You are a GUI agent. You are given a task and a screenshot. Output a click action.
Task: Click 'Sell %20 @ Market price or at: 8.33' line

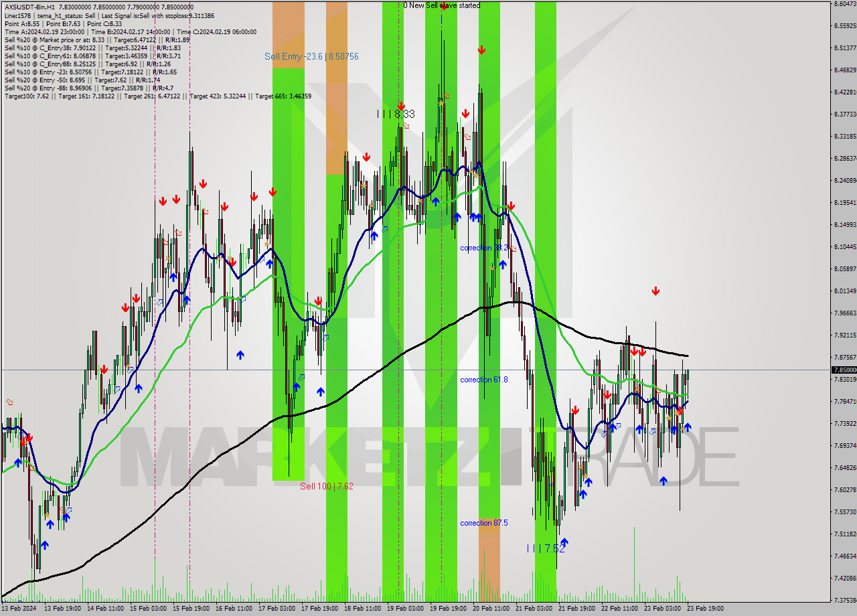[x=97, y=40]
